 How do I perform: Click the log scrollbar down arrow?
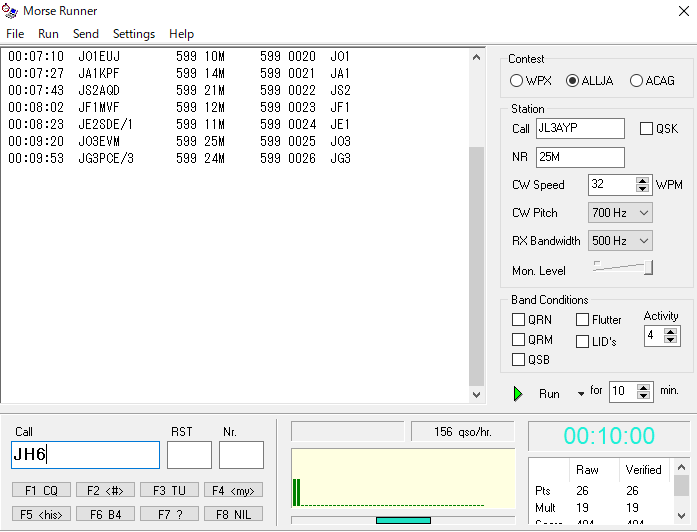click(x=477, y=394)
